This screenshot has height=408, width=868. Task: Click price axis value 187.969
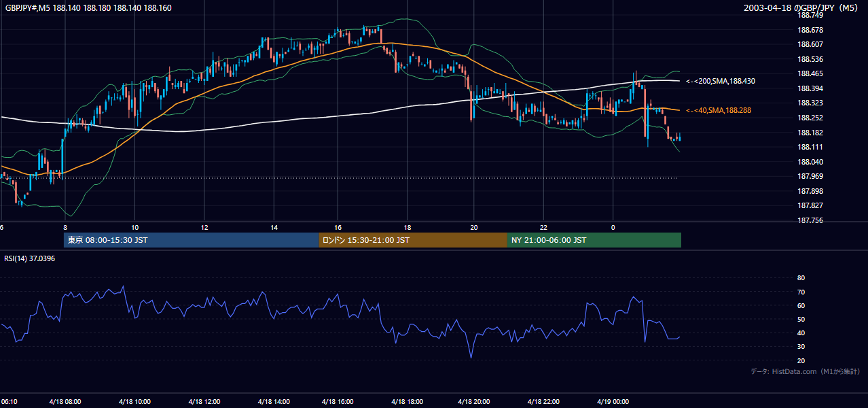810,176
